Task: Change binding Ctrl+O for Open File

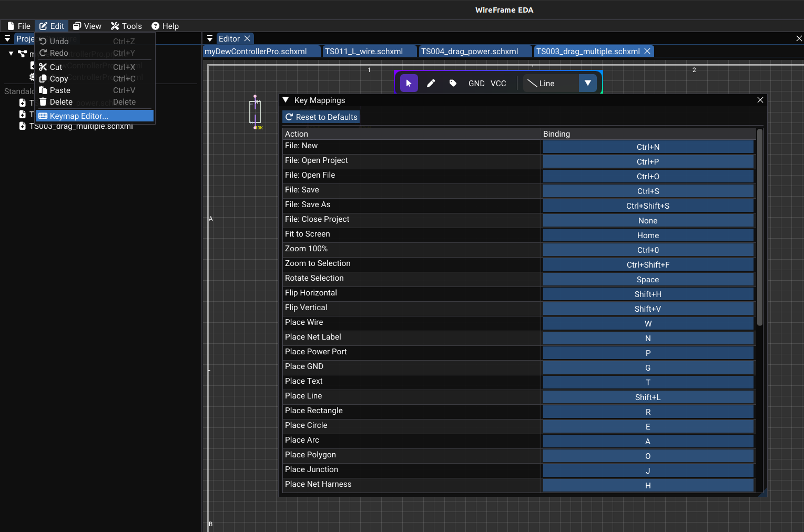Action: coord(648,177)
